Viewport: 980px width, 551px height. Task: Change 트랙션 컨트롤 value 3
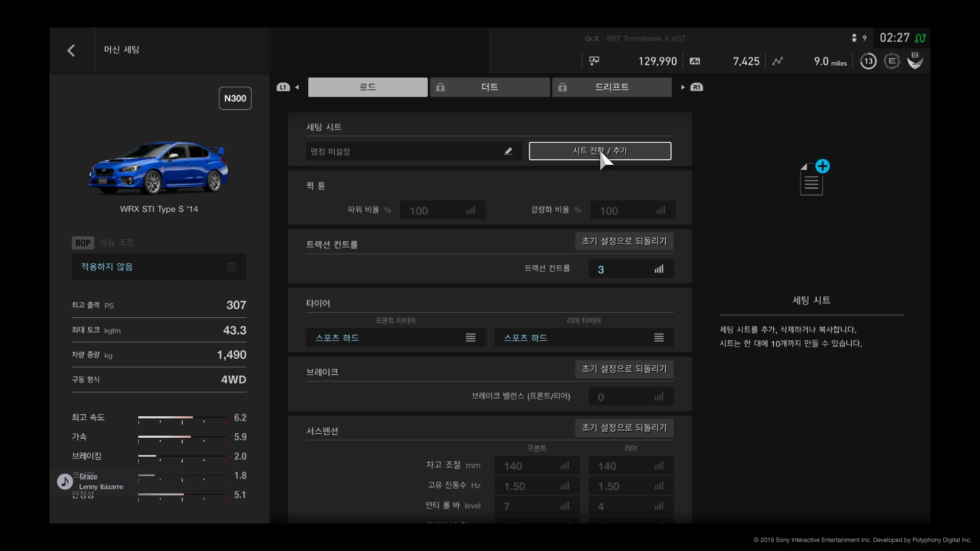pyautogui.click(x=631, y=269)
